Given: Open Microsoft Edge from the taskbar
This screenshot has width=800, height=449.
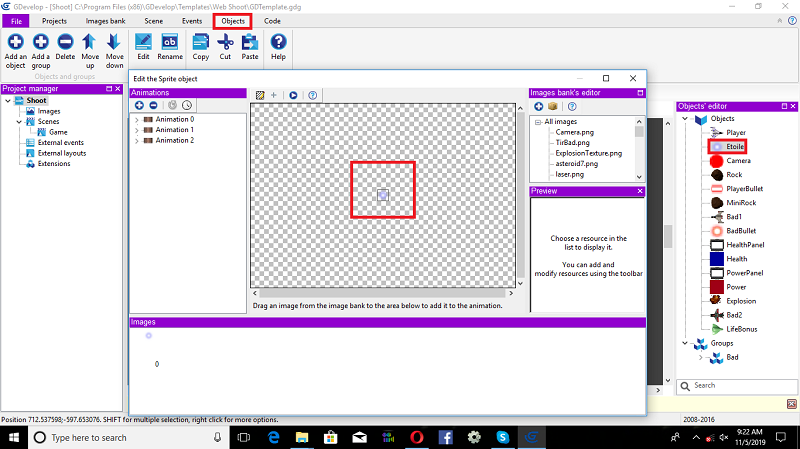Looking at the screenshot, I should pyautogui.click(x=273, y=438).
